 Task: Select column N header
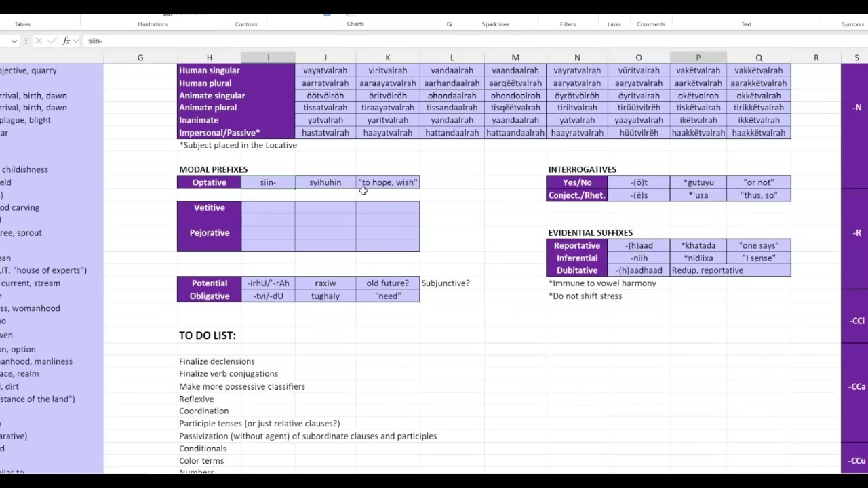(x=577, y=58)
